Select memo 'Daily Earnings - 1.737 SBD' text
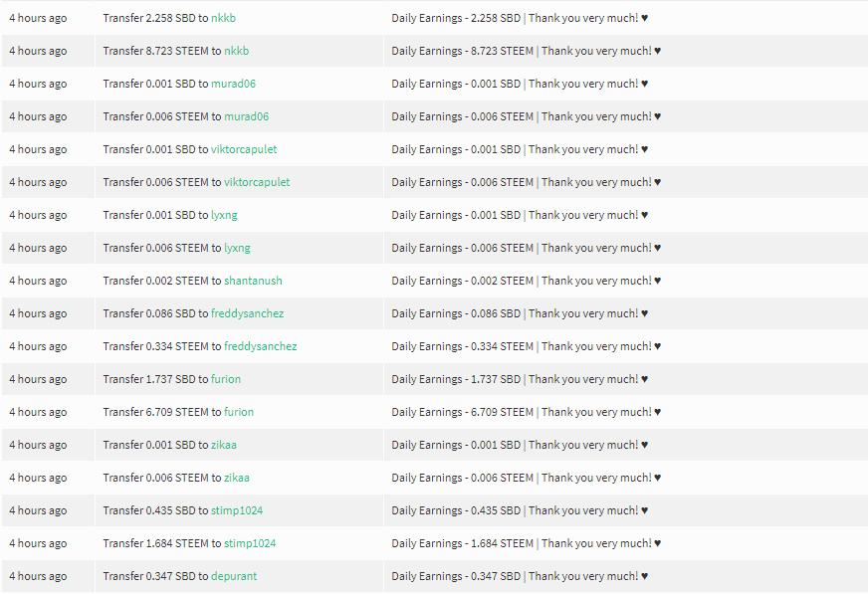 (456, 379)
